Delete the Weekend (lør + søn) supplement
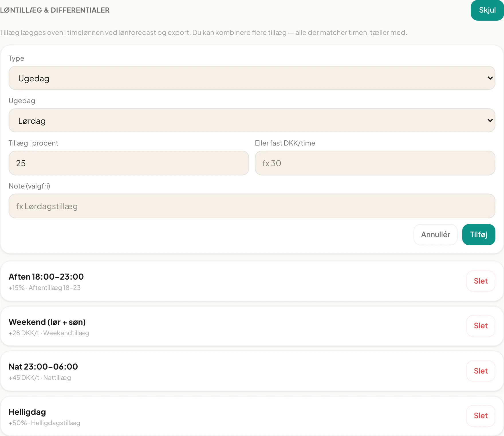 pos(481,326)
